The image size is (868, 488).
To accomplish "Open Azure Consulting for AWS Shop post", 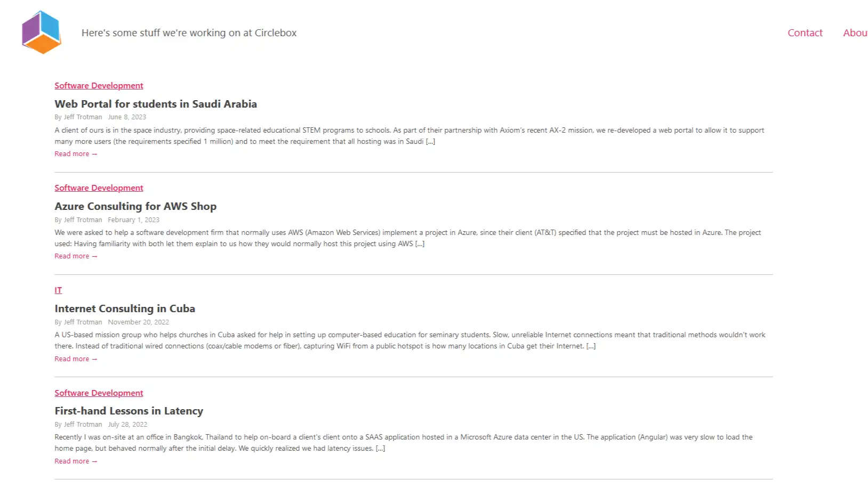I will pos(135,206).
